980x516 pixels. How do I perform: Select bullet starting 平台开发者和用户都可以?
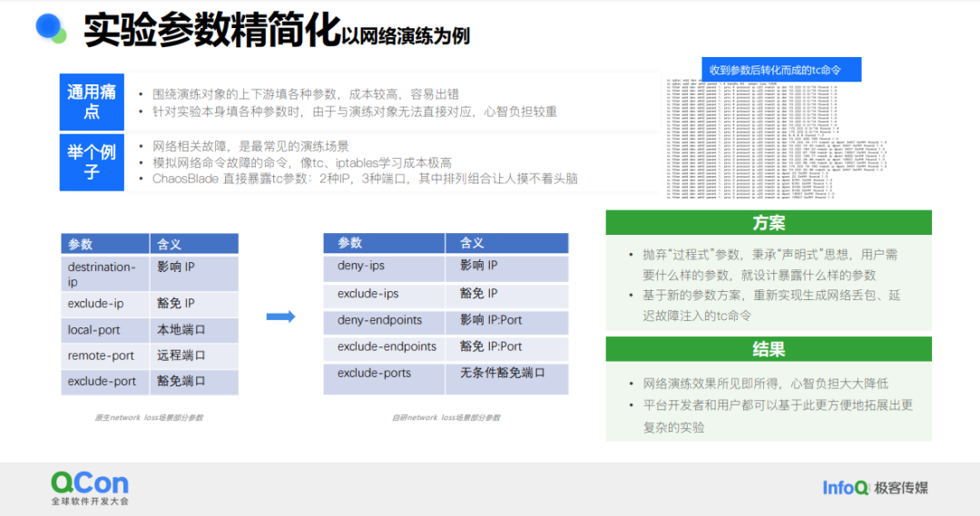coord(779,416)
